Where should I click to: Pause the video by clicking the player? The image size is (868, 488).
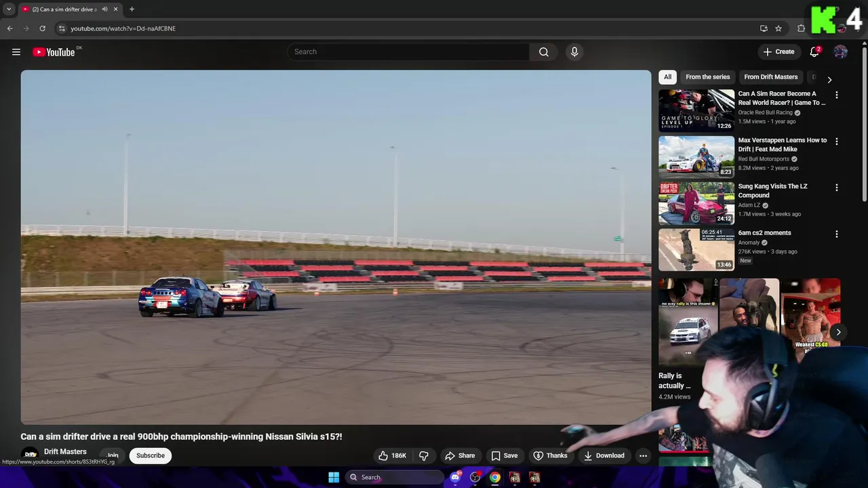pyautogui.click(x=336, y=247)
